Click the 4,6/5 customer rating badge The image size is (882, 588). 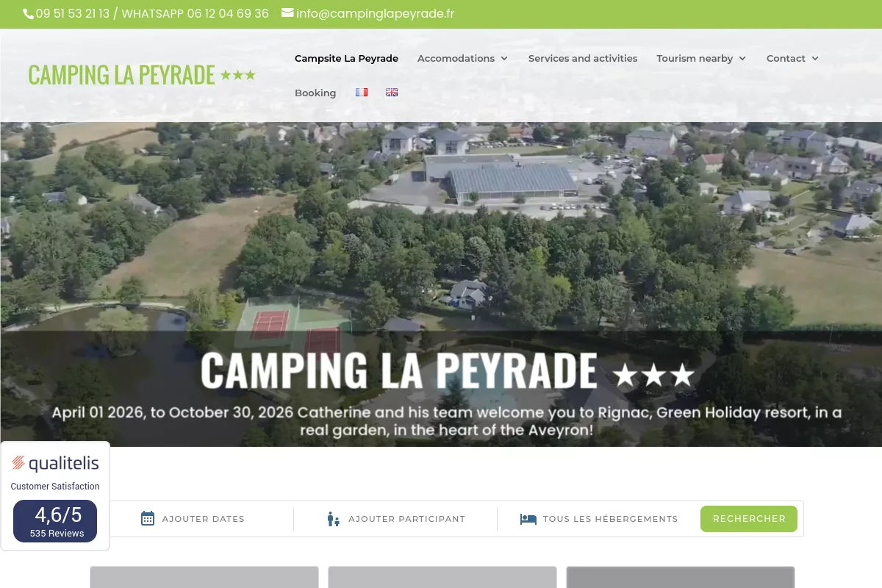[57, 520]
